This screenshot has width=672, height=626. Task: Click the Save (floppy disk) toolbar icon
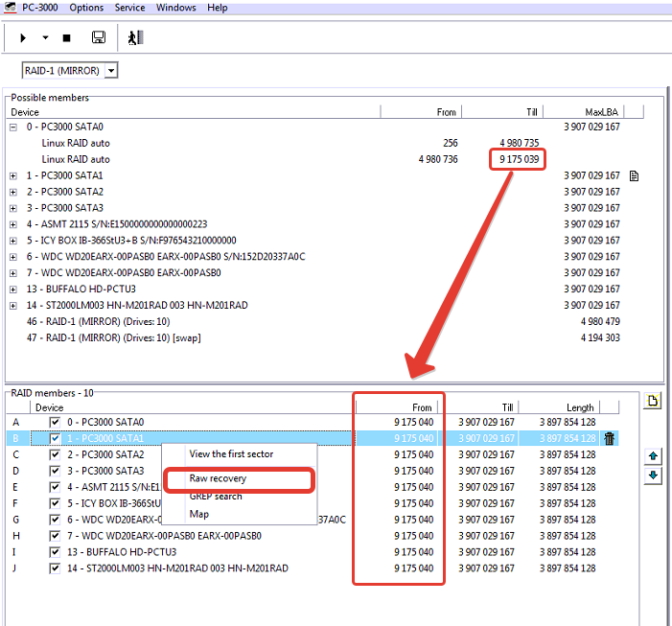tap(99, 37)
